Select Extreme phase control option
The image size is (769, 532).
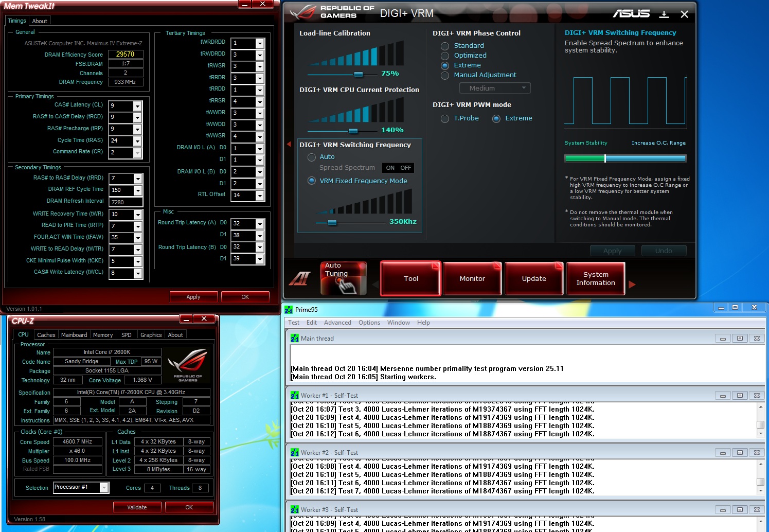coord(445,65)
